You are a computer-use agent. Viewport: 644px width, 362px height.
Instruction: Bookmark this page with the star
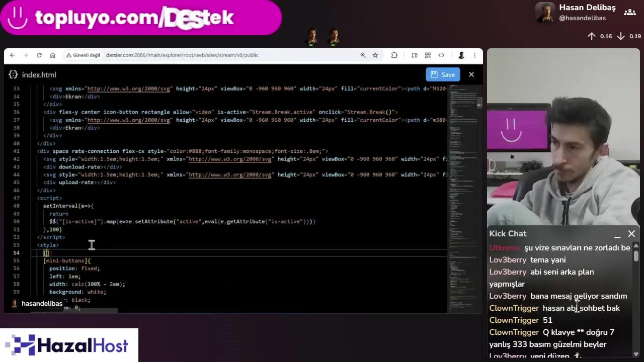pos(375,55)
